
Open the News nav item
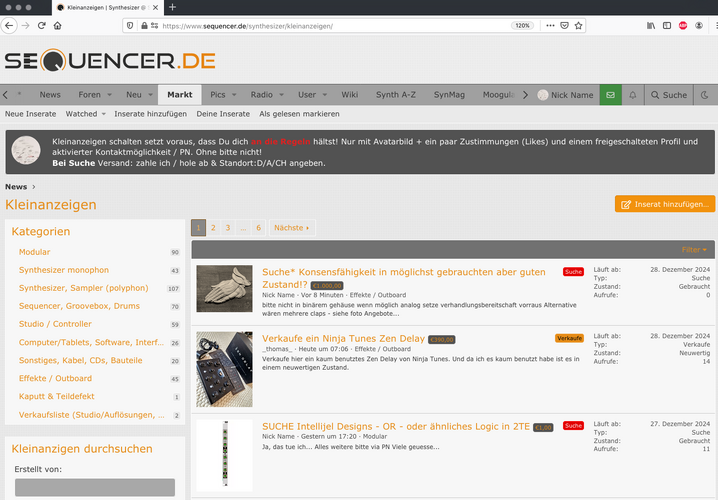50,95
